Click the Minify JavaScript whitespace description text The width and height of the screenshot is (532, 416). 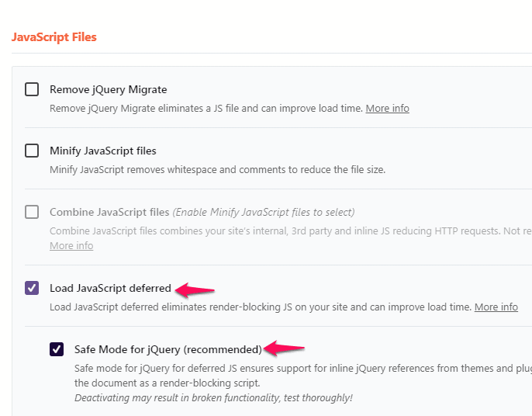(217, 169)
